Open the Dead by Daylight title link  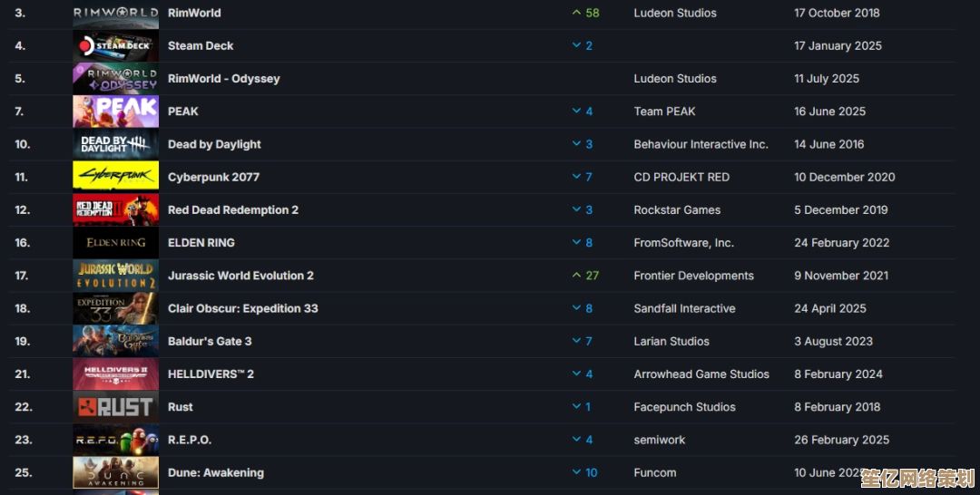point(214,144)
